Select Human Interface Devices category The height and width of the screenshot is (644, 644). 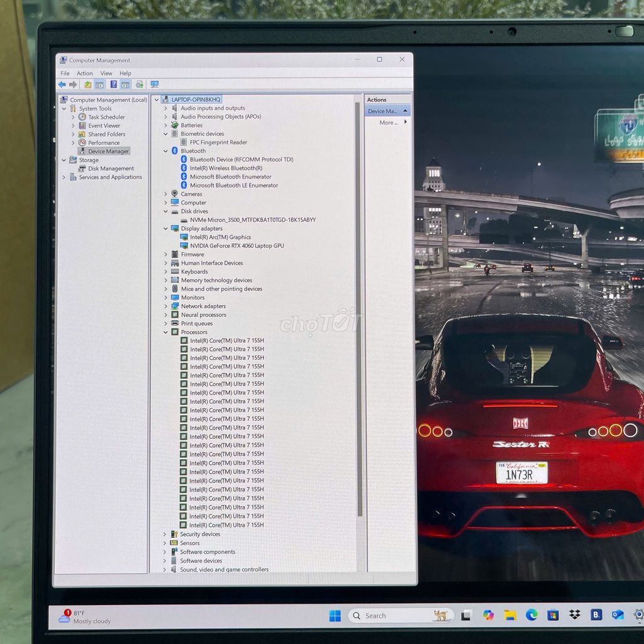[211, 264]
